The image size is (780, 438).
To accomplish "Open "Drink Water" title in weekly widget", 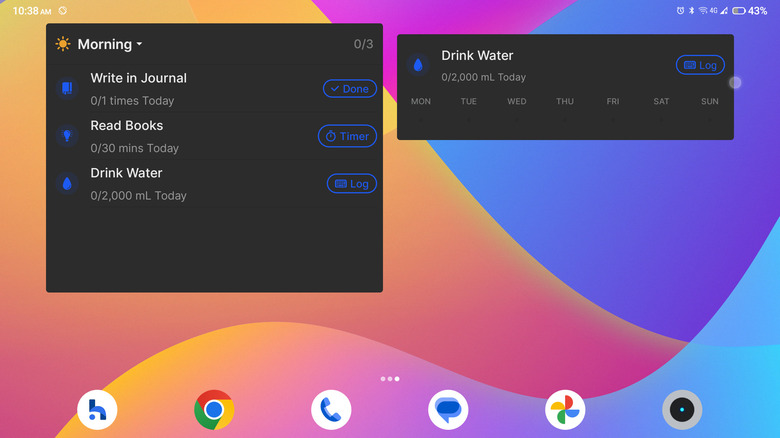I will pyautogui.click(x=477, y=55).
